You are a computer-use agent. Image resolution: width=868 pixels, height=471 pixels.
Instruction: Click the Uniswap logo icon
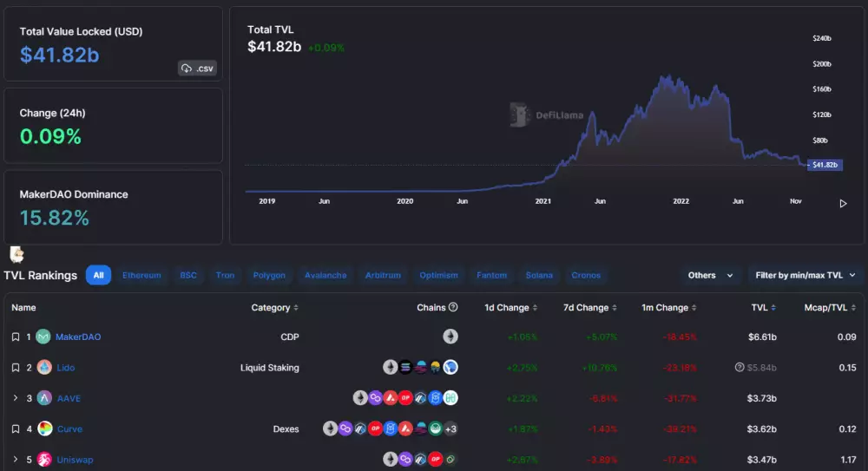click(x=43, y=459)
